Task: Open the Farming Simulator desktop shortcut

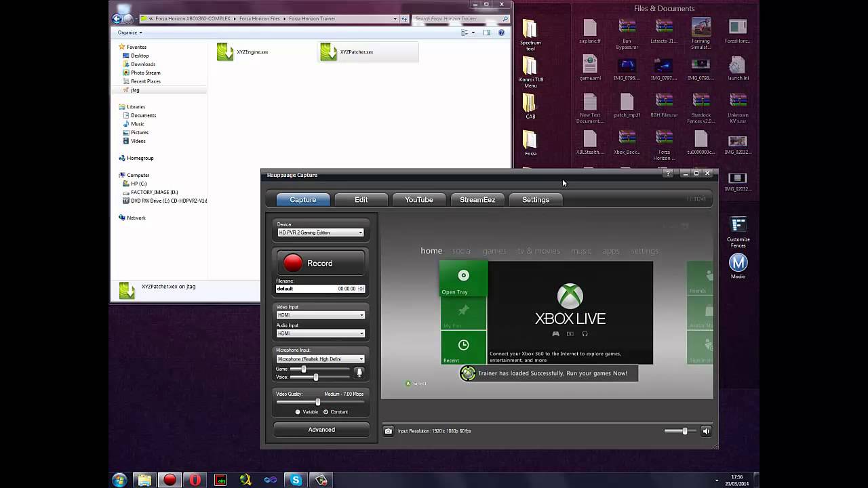Action: tap(701, 34)
